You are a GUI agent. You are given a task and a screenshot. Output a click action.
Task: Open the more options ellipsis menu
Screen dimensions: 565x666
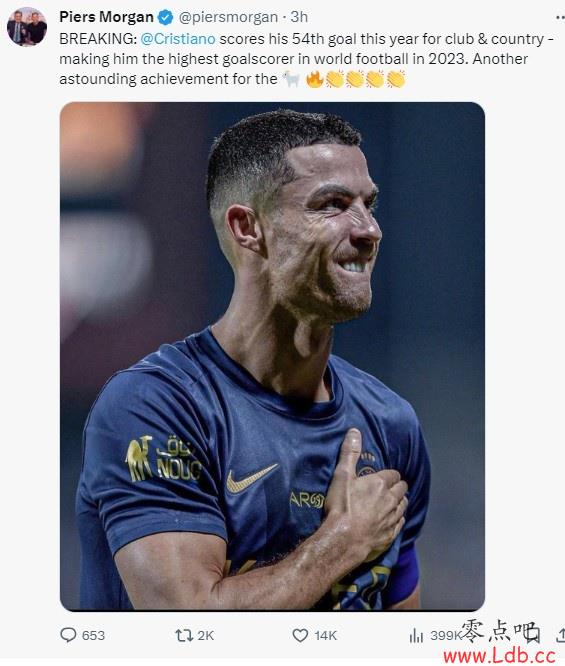[x=560, y=17]
